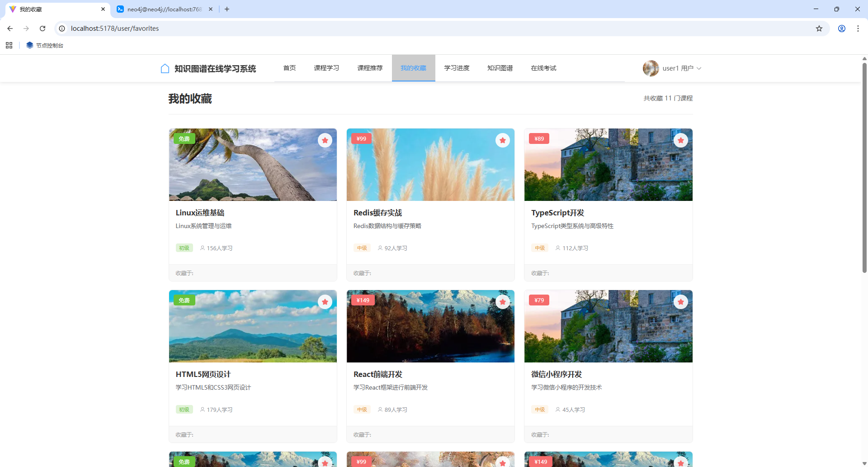Click the user1 avatar picture
Viewport: 868px width, 467px height.
651,68
